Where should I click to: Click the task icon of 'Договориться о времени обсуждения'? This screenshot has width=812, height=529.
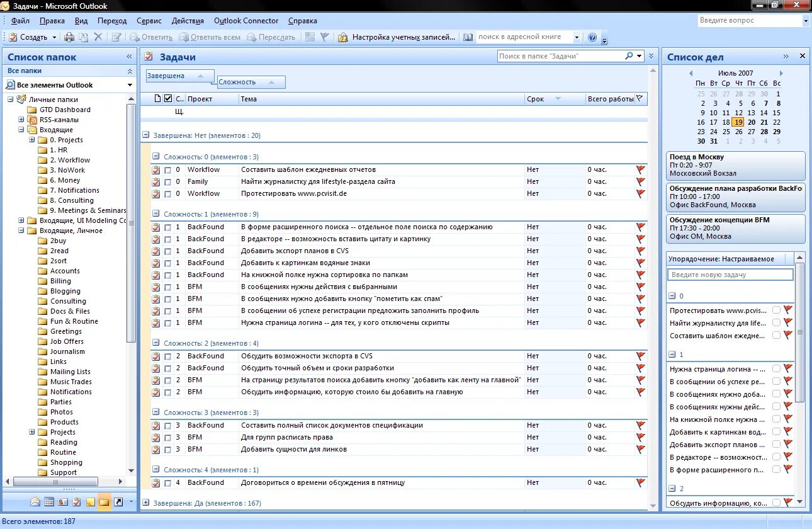coord(156,483)
